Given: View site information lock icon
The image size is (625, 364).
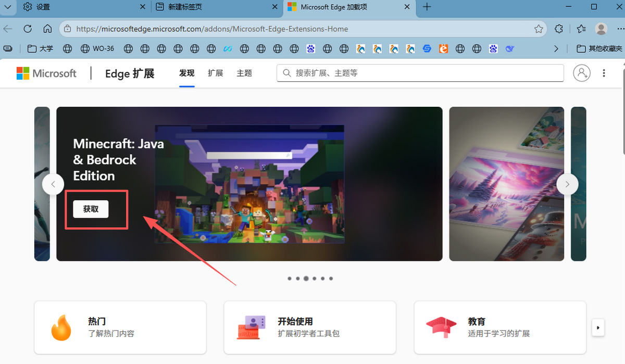Looking at the screenshot, I should pos(68,29).
